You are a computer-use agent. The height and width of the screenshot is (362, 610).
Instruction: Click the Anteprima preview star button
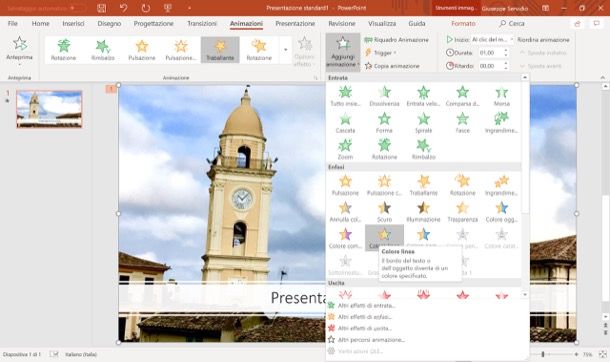[x=19, y=50]
